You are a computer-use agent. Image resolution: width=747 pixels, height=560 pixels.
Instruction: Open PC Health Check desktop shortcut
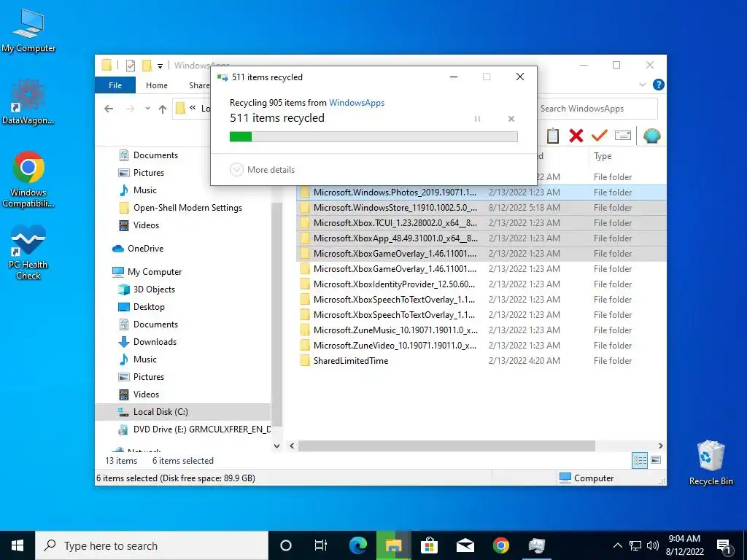pos(28,252)
